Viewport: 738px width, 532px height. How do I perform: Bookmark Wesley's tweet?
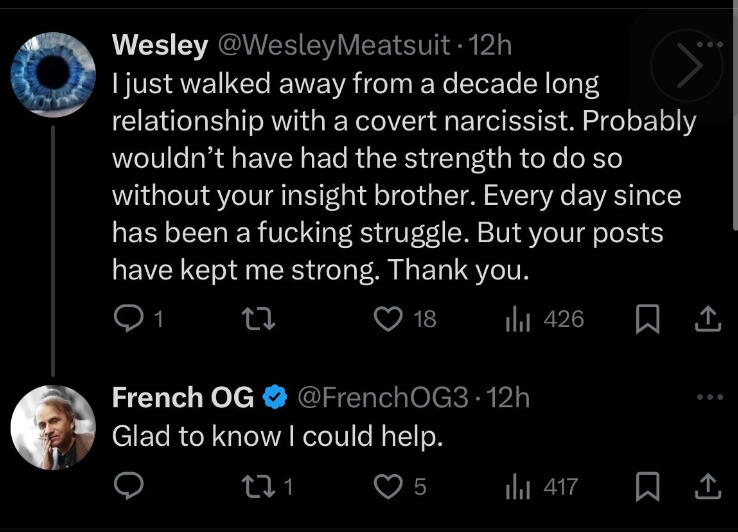[646, 319]
